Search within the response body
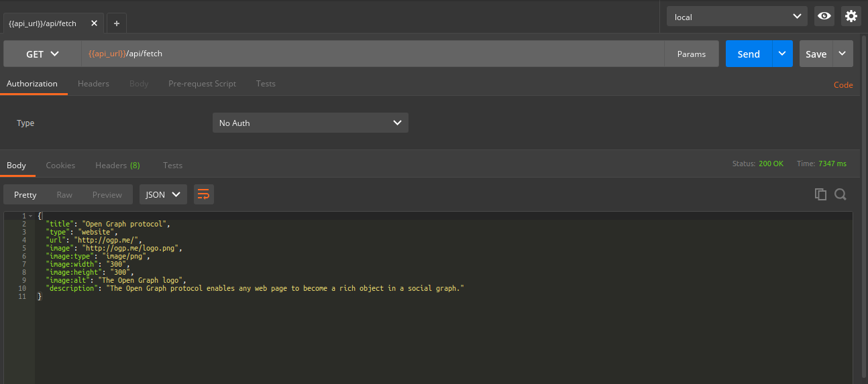The width and height of the screenshot is (868, 384). pos(840,194)
